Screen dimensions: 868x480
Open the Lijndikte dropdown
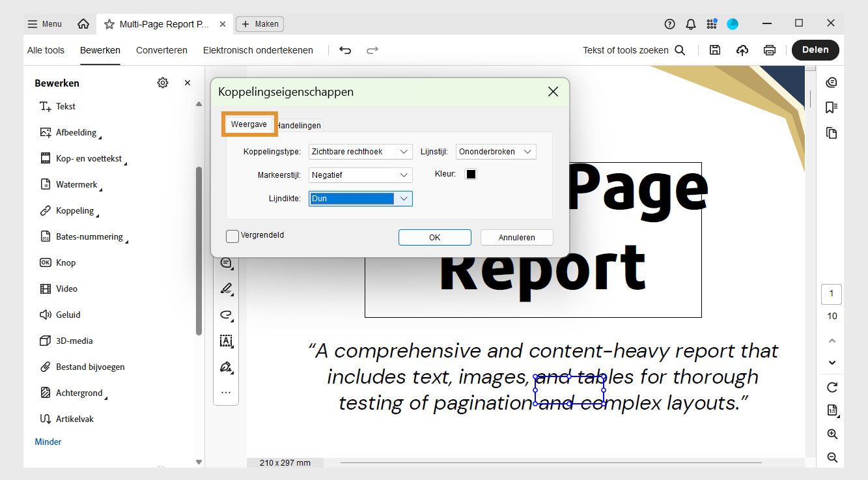pos(361,199)
